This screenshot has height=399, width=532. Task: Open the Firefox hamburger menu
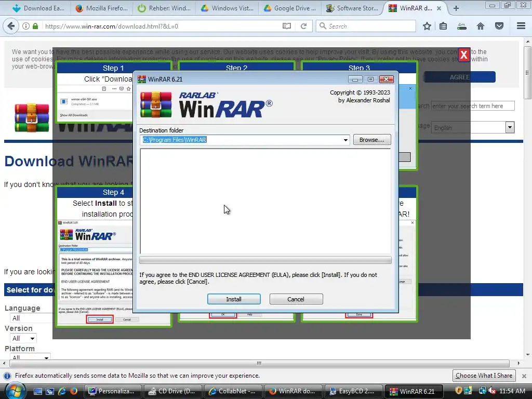(521, 26)
